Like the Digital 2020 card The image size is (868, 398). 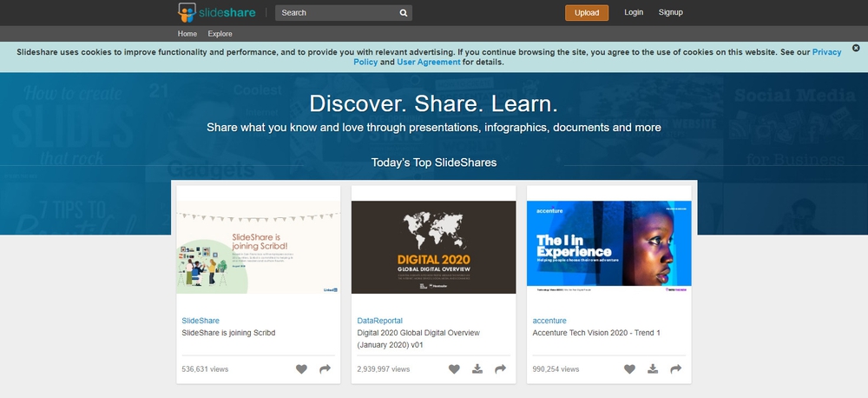tap(454, 369)
